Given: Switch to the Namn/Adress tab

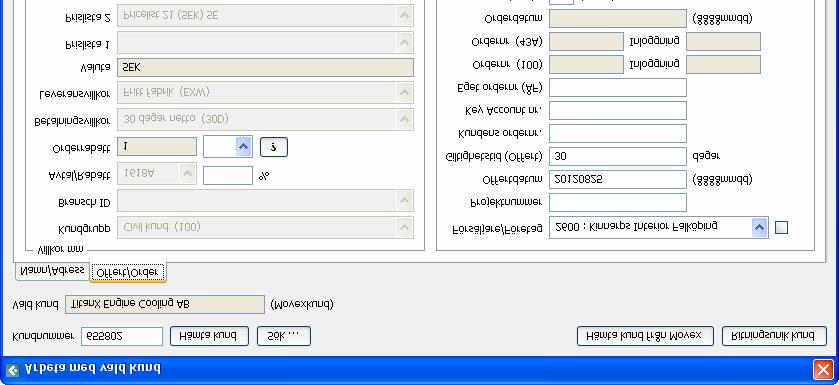Looking at the screenshot, I should click(52, 271).
